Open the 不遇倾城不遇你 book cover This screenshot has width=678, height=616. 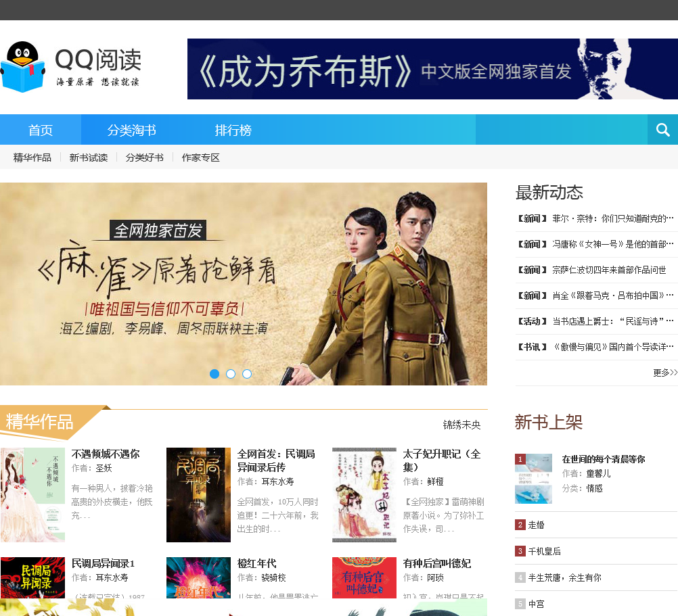click(33, 494)
